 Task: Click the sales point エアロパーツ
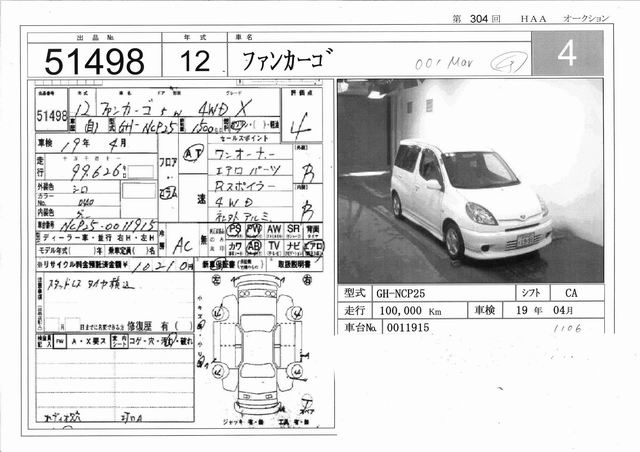[247, 170]
